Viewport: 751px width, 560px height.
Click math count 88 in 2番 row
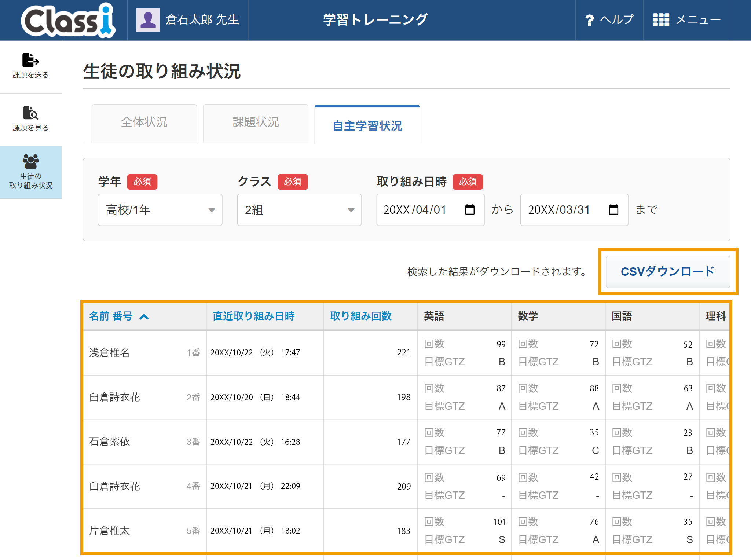pos(594,388)
